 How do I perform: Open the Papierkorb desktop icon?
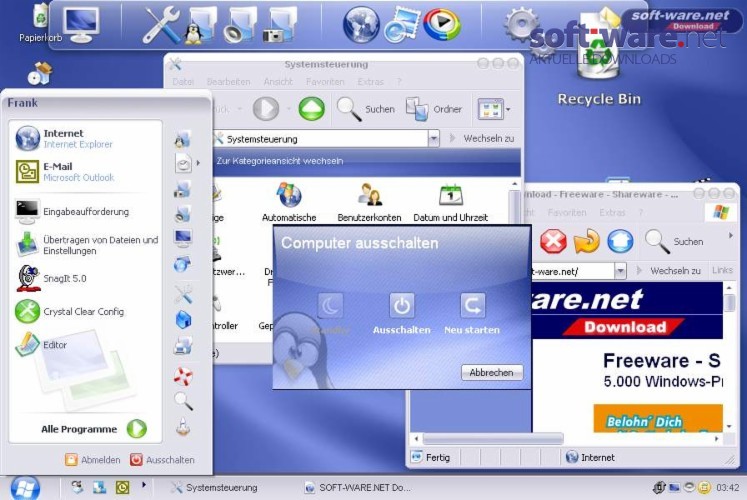(x=40, y=23)
